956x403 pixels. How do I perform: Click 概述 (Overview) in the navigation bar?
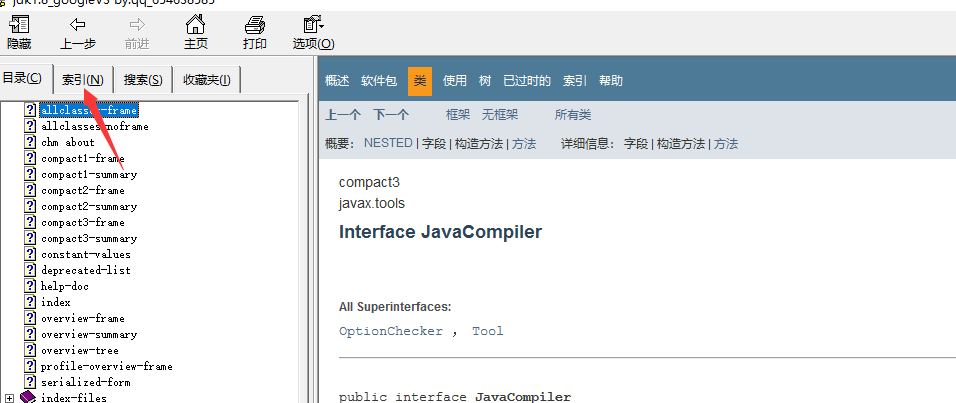click(x=337, y=80)
